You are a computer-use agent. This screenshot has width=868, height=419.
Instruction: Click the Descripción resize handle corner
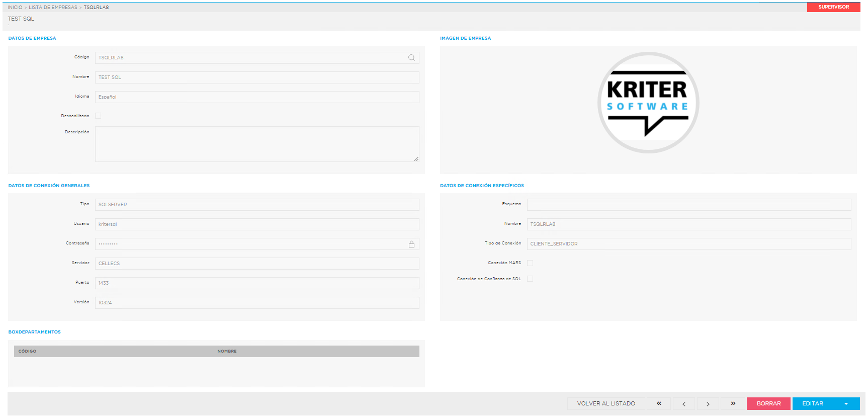(416, 159)
